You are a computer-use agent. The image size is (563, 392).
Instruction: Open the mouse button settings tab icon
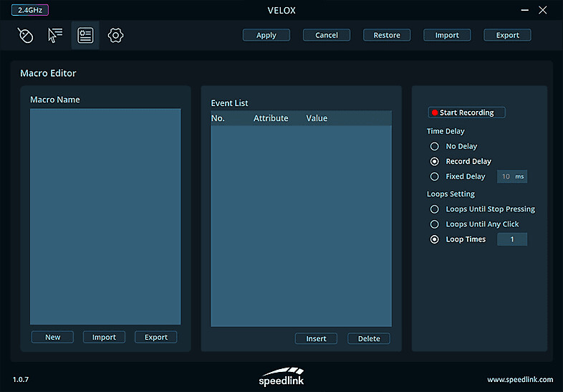tap(25, 35)
